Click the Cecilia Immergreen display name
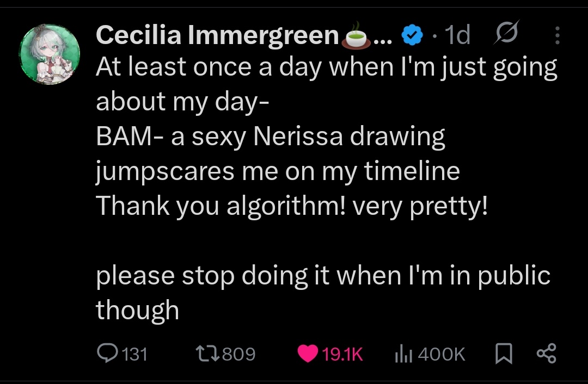Viewport: 588px width, 384px height. (217, 36)
